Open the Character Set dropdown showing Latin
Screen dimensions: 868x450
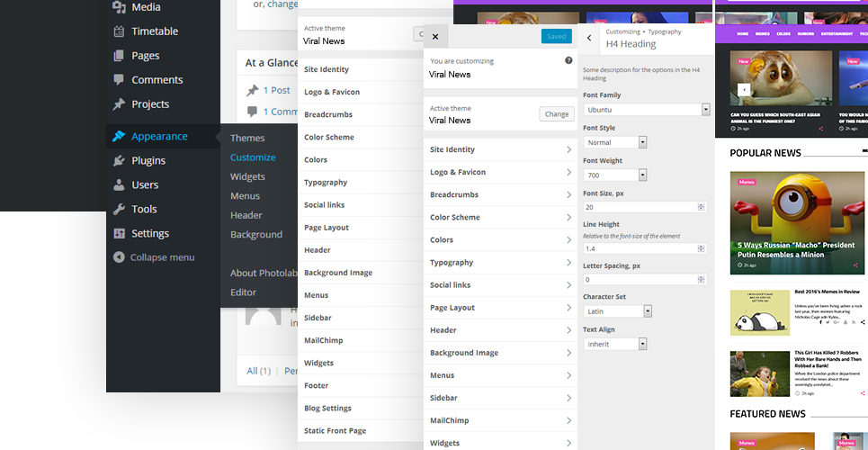[x=617, y=311]
